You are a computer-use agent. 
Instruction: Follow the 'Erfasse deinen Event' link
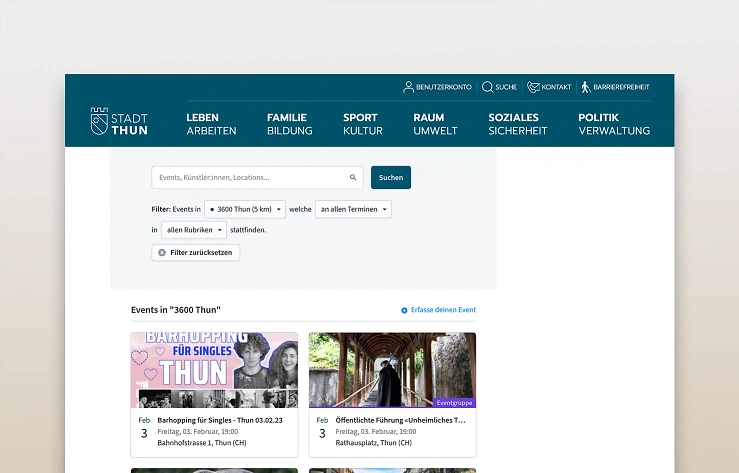443,310
